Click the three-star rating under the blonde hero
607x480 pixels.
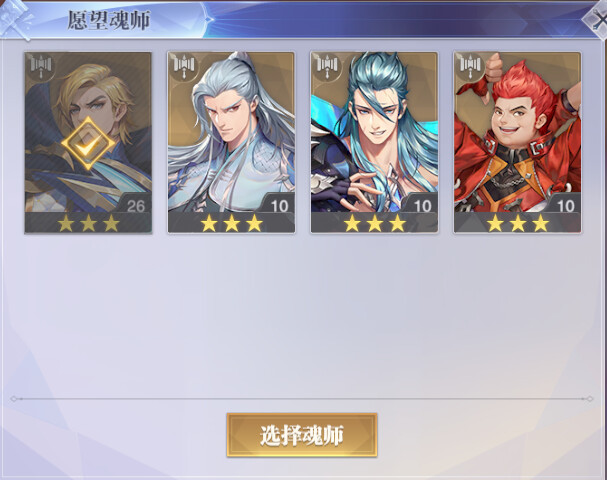88,223
